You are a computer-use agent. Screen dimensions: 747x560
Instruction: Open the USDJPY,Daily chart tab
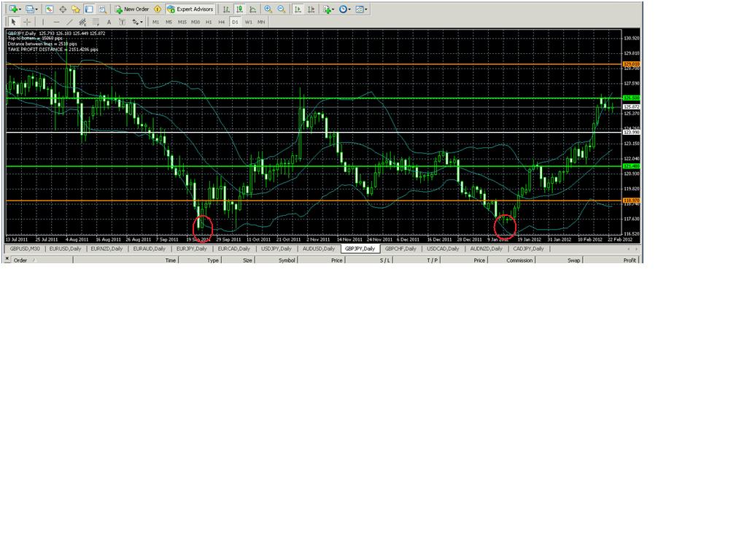276,249
